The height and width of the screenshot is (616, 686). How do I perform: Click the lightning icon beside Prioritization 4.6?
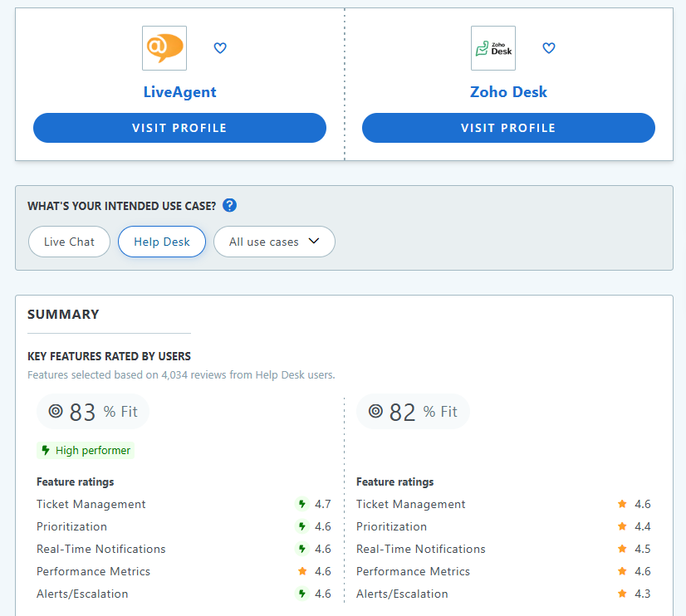pyautogui.click(x=301, y=526)
